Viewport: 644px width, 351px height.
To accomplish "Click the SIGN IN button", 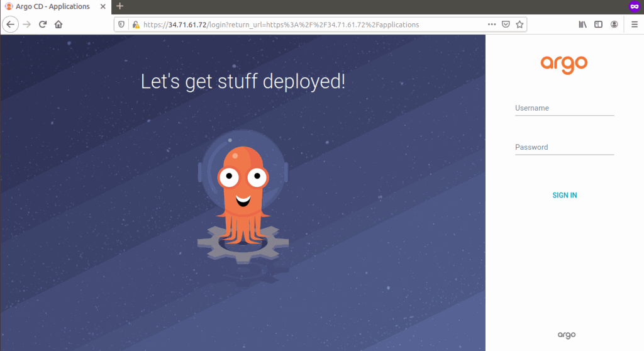I will tap(564, 195).
